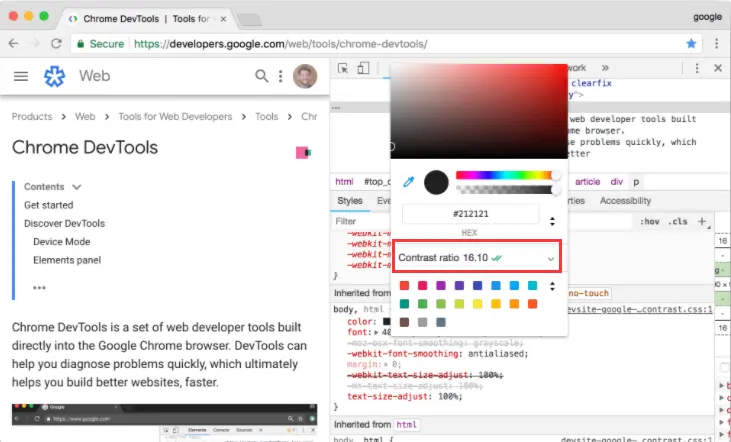Viewport: 731px width, 442px height.
Task: Pick the yellow palette swatch
Action: click(x=477, y=304)
